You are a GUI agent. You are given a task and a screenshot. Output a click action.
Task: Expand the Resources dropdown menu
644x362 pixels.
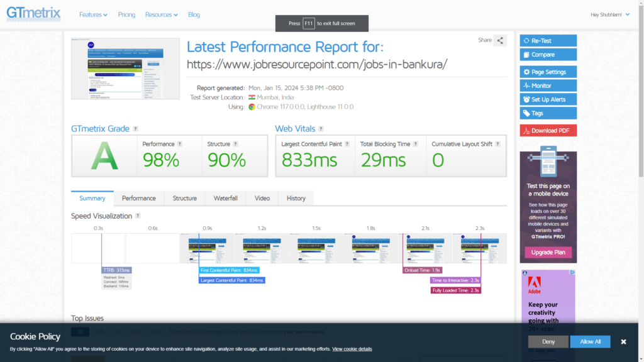click(162, 14)
